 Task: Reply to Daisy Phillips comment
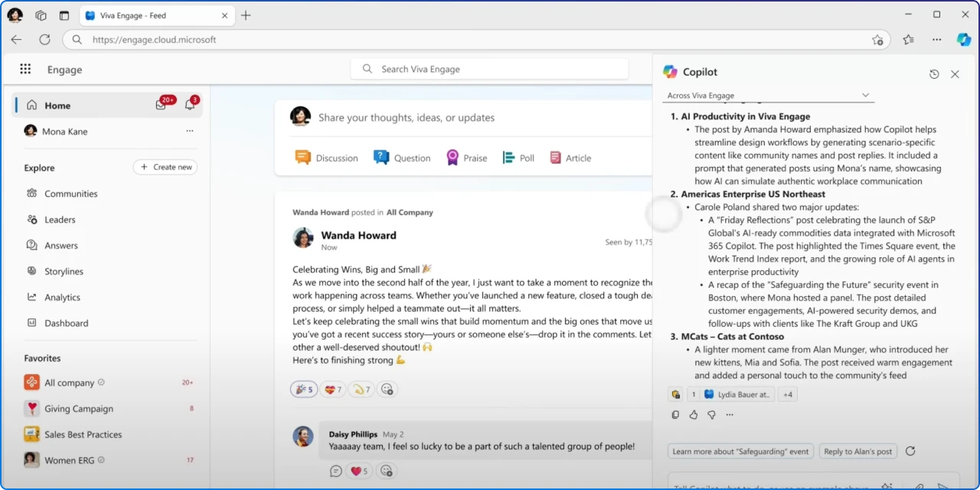click(x=335, y=471)
